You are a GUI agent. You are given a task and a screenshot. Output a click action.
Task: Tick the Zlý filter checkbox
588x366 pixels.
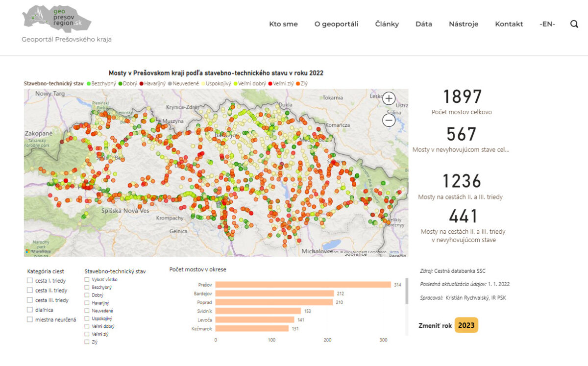click(87, 342)
